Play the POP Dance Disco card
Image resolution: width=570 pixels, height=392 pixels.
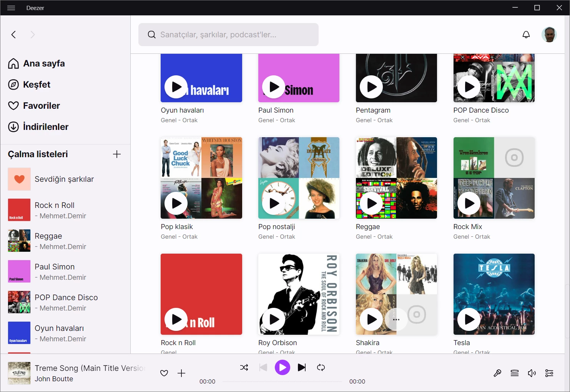click(469, 87)
